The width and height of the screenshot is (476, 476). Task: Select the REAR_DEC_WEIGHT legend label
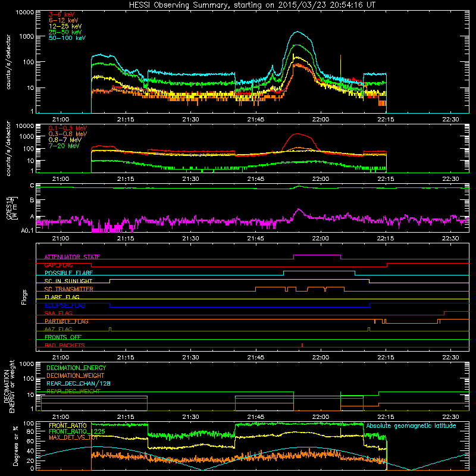click(73, 392)
